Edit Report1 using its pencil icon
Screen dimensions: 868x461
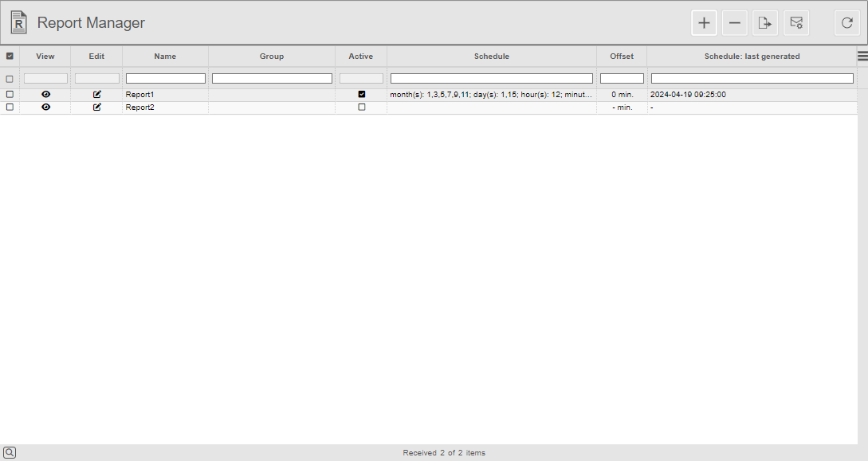tap(96, 94)
